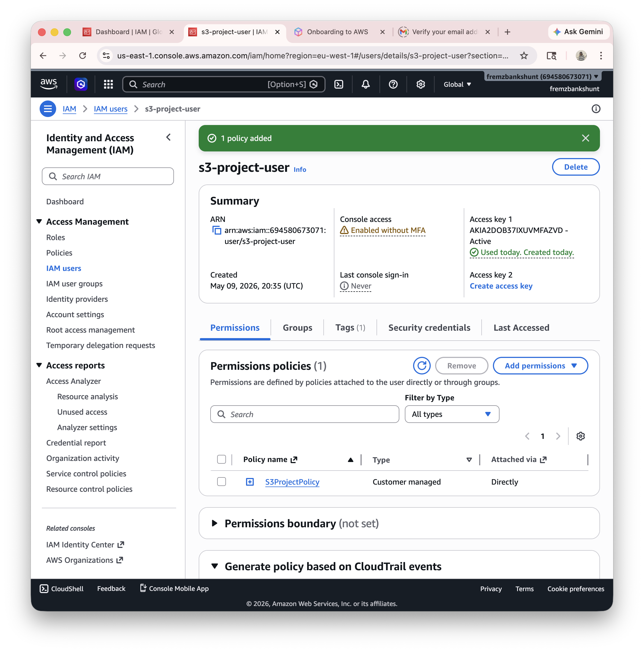View site information in address bar

pos(106,55)
